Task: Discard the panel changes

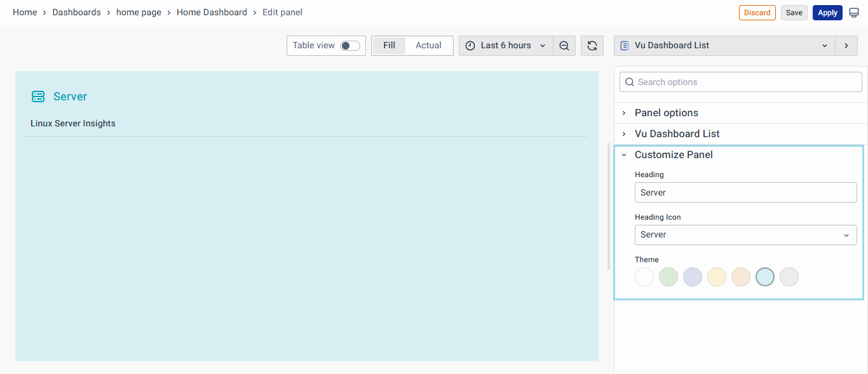Action: click(757, 12)
